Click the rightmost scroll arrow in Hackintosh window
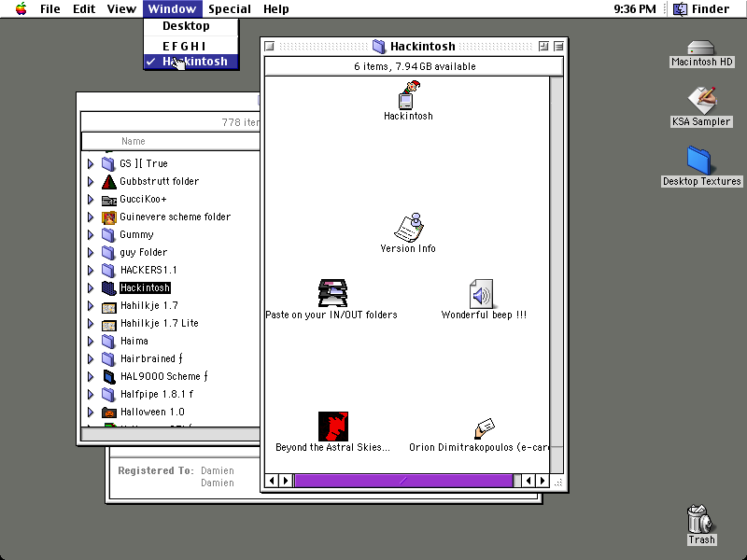The width and height of the screenshot is (747, 560). (x=543, y=481)
